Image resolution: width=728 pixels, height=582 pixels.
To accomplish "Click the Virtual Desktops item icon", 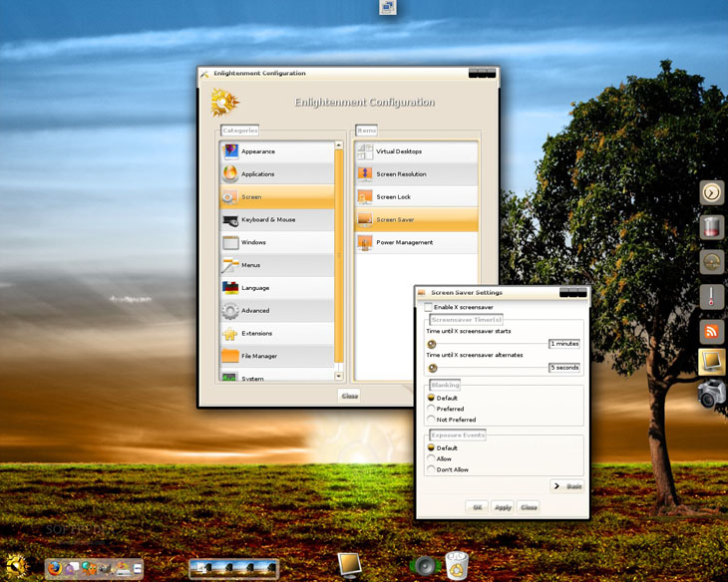I will (365, 151).
